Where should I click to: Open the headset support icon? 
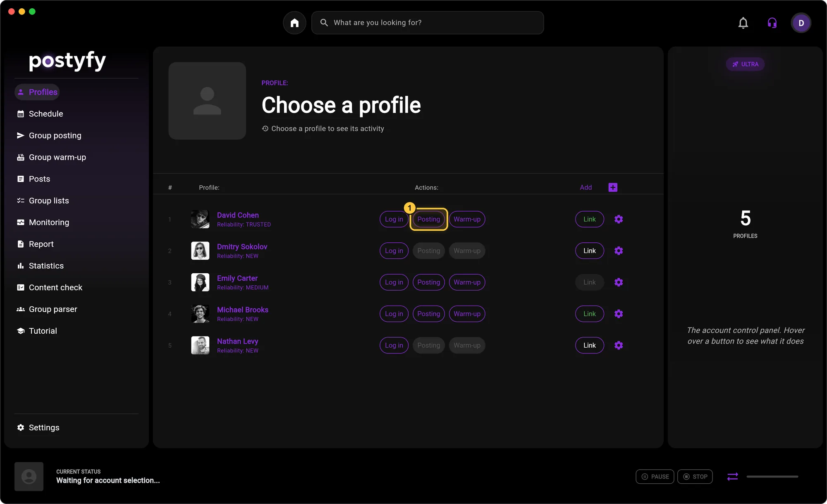(x=772, y=23)
